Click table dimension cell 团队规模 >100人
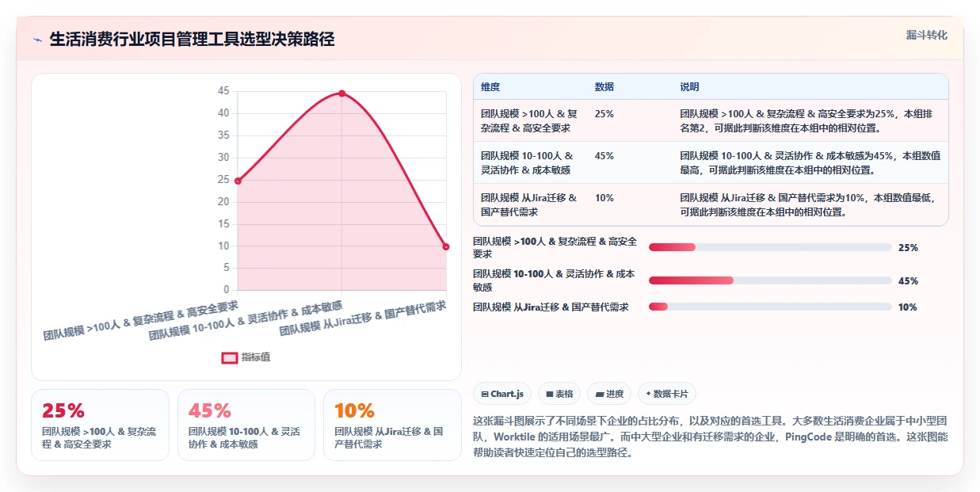Viewport: 980px width, 492px height. point(529,120)
